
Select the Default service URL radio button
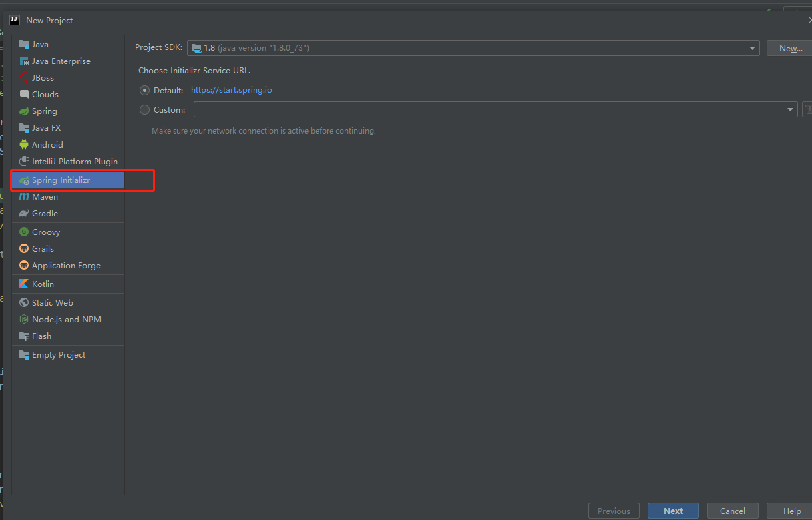(144, 90)
